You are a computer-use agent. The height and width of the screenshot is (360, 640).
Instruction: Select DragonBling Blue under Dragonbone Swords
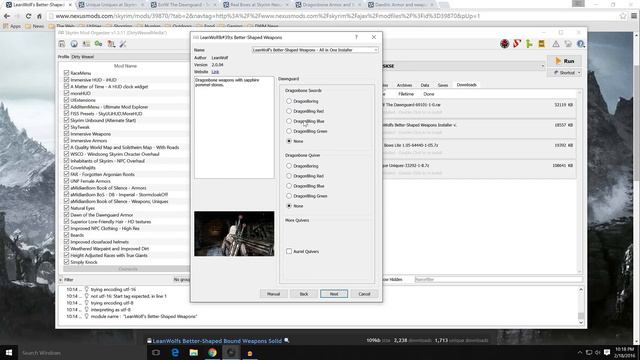pos(289,121)
